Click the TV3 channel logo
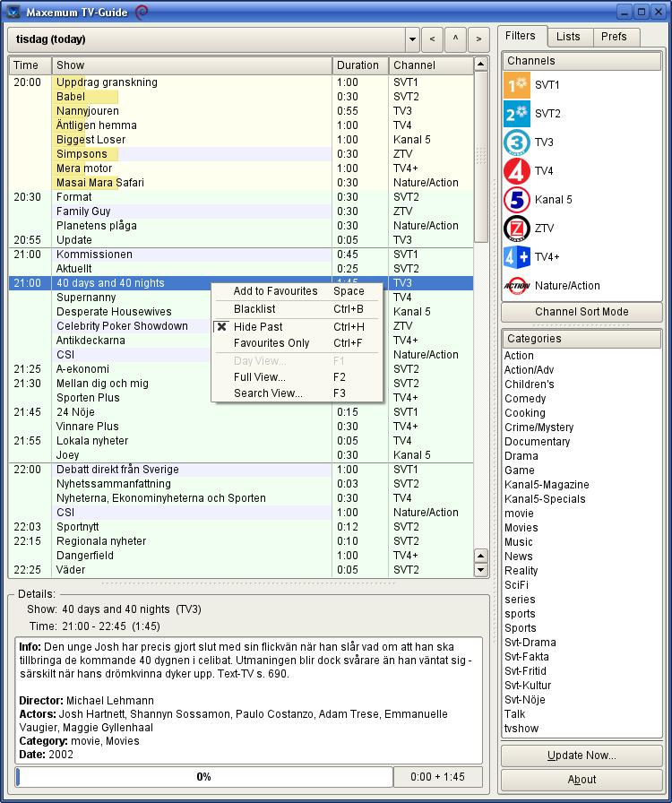 point(517,142)
